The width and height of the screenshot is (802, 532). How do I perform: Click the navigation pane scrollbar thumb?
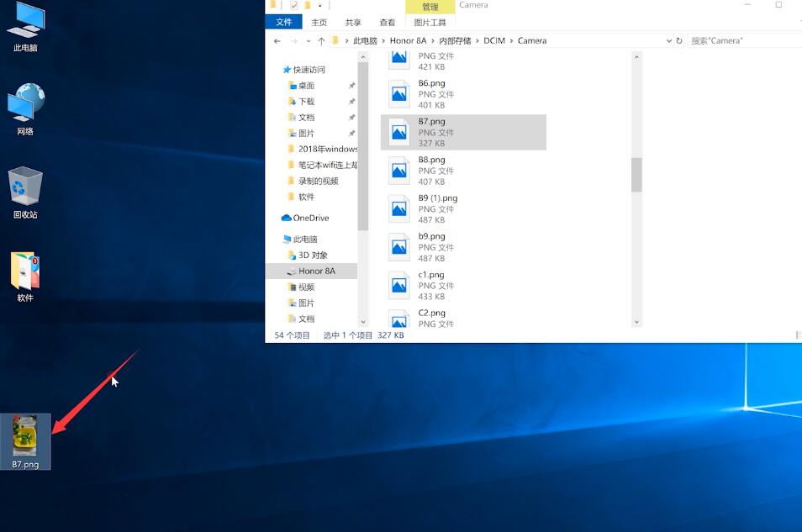[362, 146]
